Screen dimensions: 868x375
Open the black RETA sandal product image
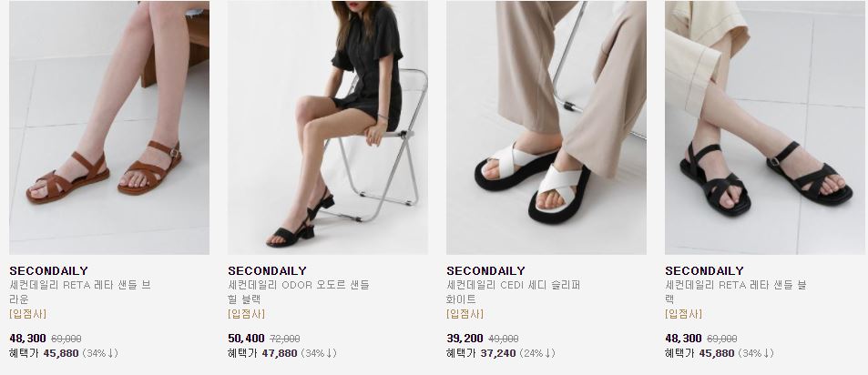(764, 127)
